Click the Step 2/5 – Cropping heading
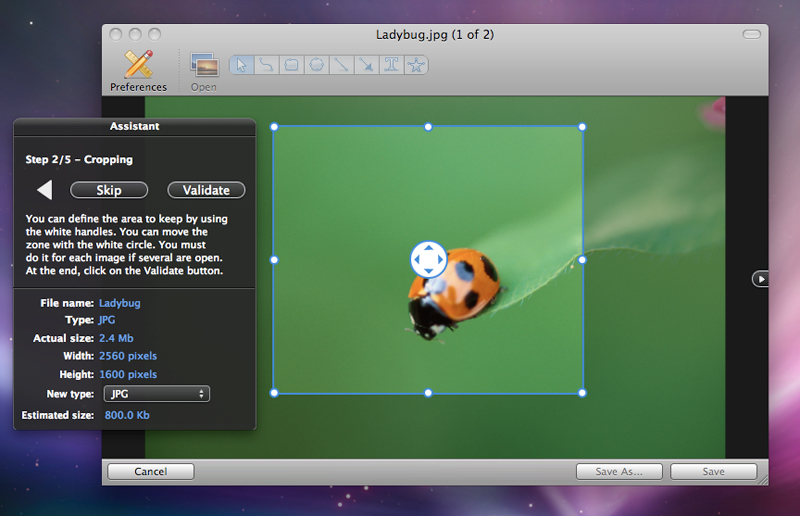 point(79,159)
